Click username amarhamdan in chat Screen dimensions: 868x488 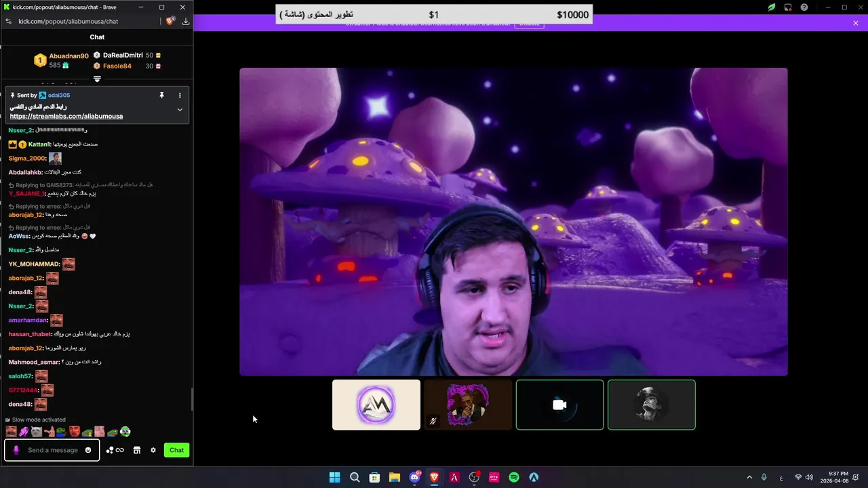[28, 320]
